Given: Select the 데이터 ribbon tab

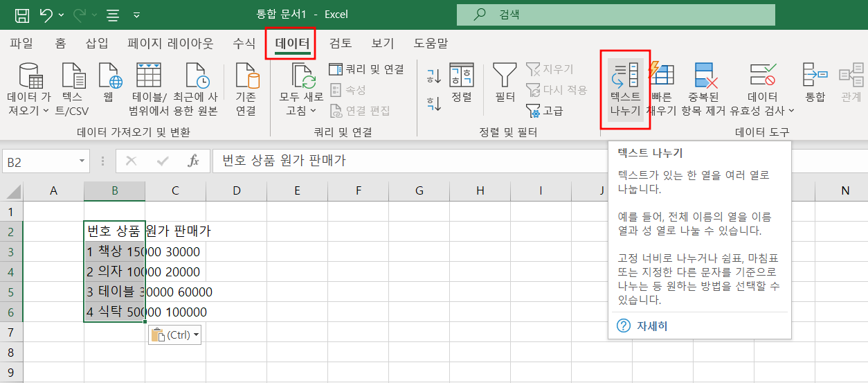Looking at the screenshot, I should [291, 43].
